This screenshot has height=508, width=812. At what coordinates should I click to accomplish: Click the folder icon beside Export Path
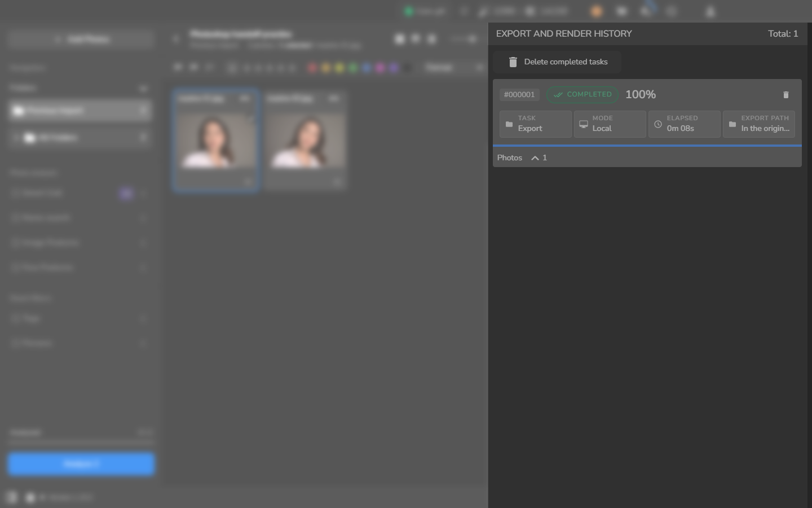732,124
